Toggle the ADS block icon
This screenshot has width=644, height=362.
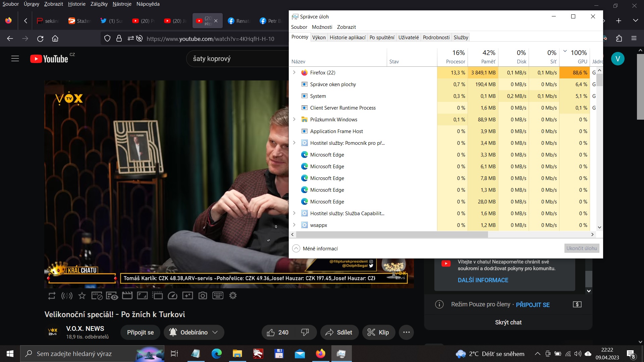click(97, 296)
